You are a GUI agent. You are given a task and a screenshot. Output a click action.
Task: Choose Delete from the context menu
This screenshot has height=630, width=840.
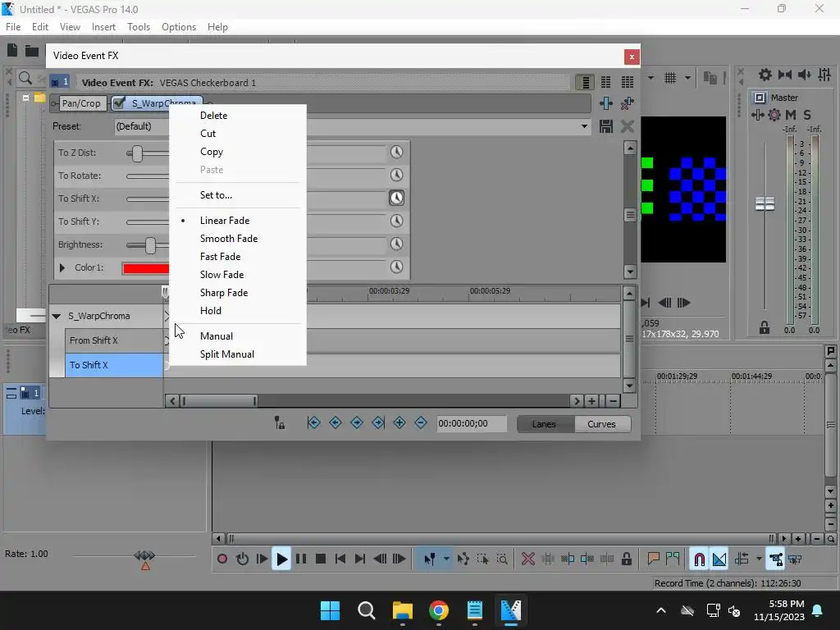point(214,115)
